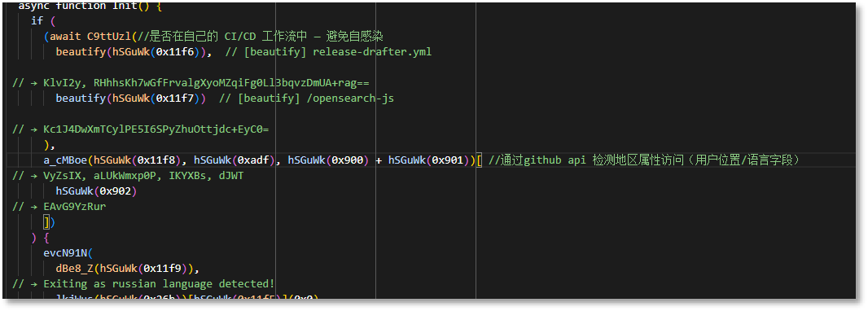Click the comment VyZsIX, aLUkWmxp0P, IKYXBs, dJWT
The image size is (868, 311).
coord(128,176)
